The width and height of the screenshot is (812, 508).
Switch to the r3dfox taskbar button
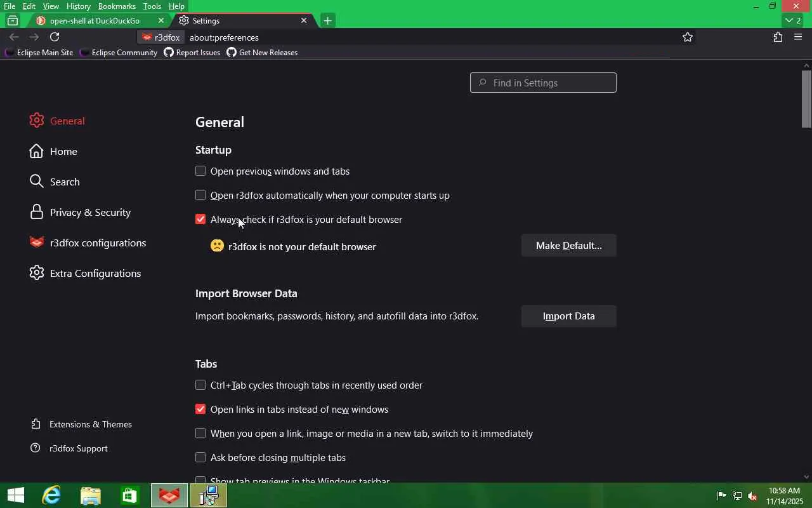coord(169,495)
